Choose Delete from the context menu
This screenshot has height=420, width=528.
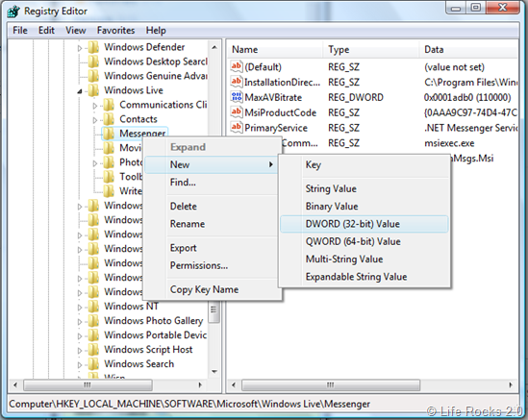pyautogui.click(x=212, y=207)
